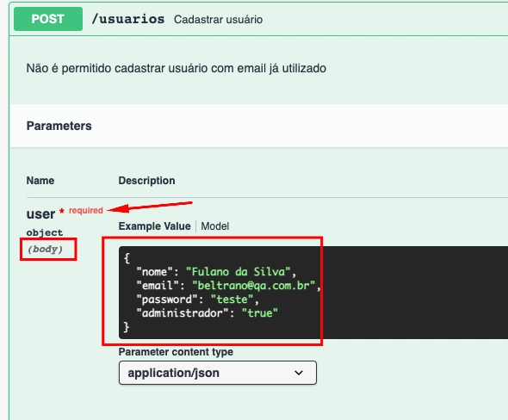
Task: Click inside the JSON example code block
Action: pos(313,293)
